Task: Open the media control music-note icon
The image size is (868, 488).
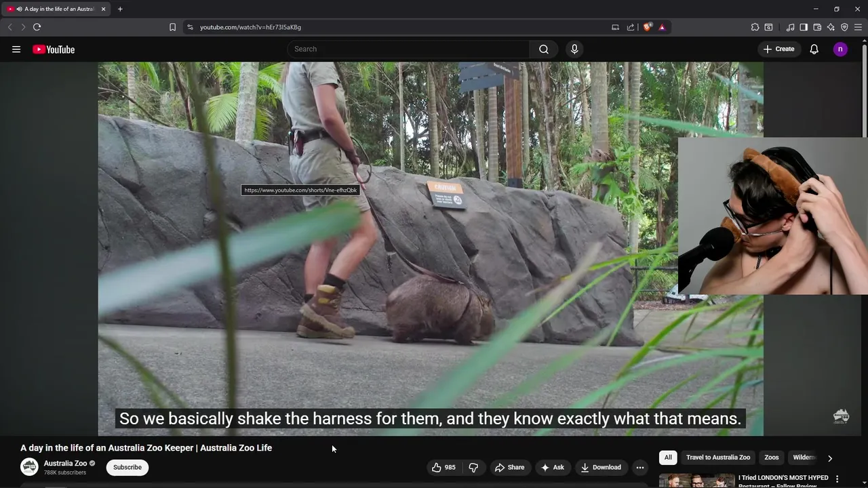Action: [790, 27]
